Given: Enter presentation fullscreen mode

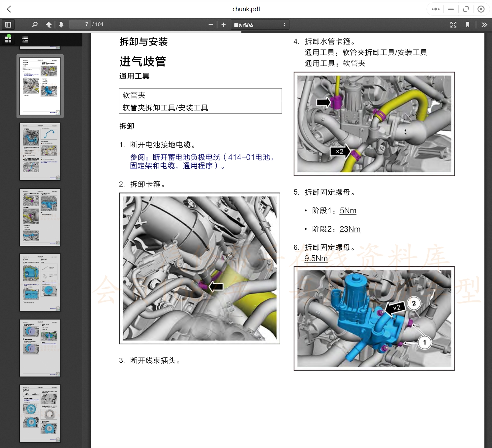Looking at the screenshot, I should (453, 24).
